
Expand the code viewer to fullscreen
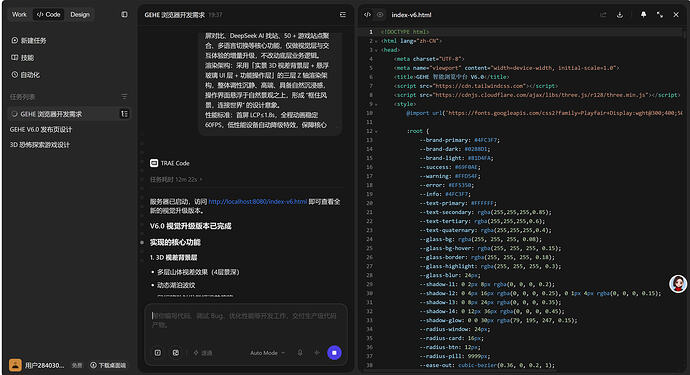(660, 15)
